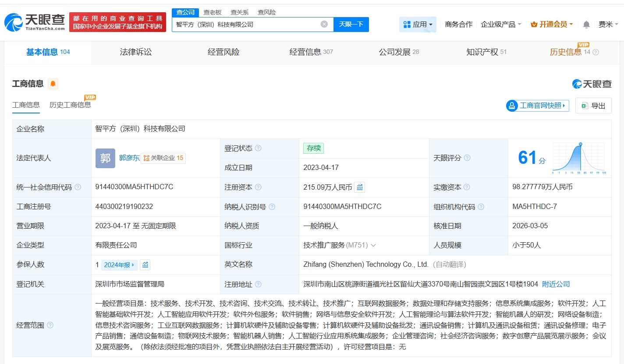This screenshot has width=624, height=364.
Task: Expand the 企业级产品 dropdown
Action: (x=501, y=25)
